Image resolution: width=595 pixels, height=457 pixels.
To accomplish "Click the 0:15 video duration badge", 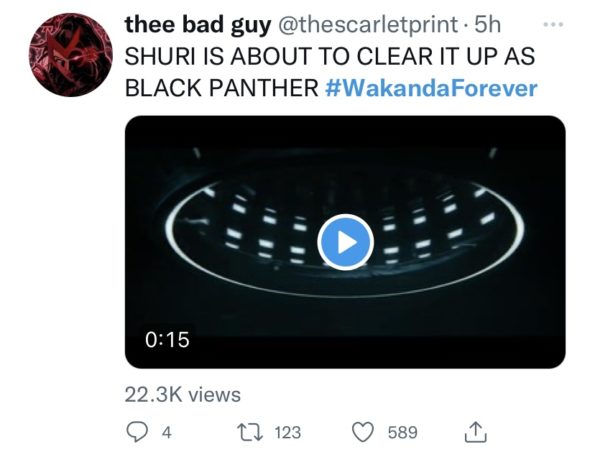I will [167, 339].
